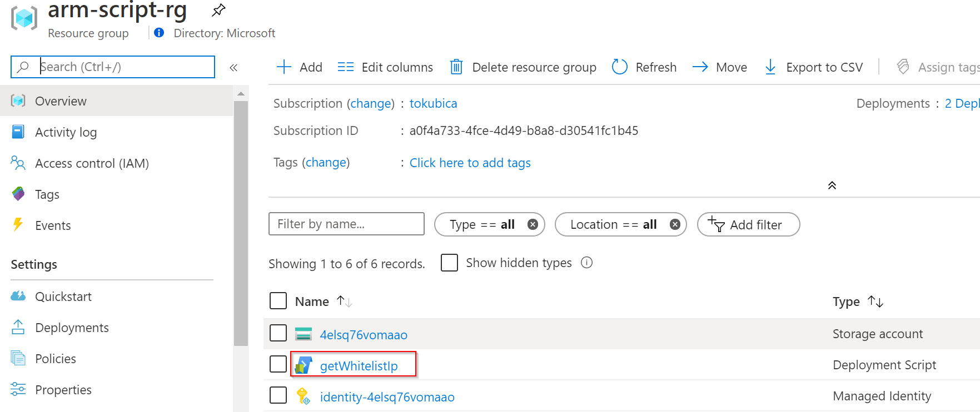Remove the Type filter with its X icon
Image resolution: width=980 pixels, height=412 pixels.
click(x=533, y=224)
